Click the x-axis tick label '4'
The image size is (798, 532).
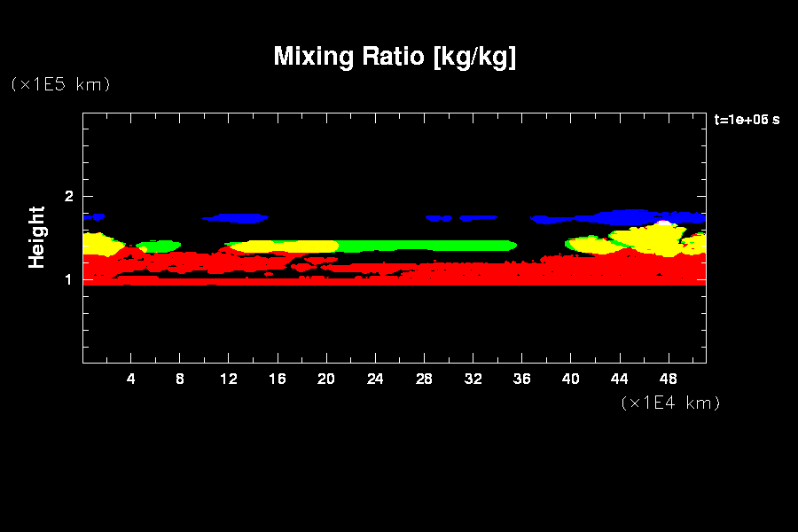tap(131, 379)
